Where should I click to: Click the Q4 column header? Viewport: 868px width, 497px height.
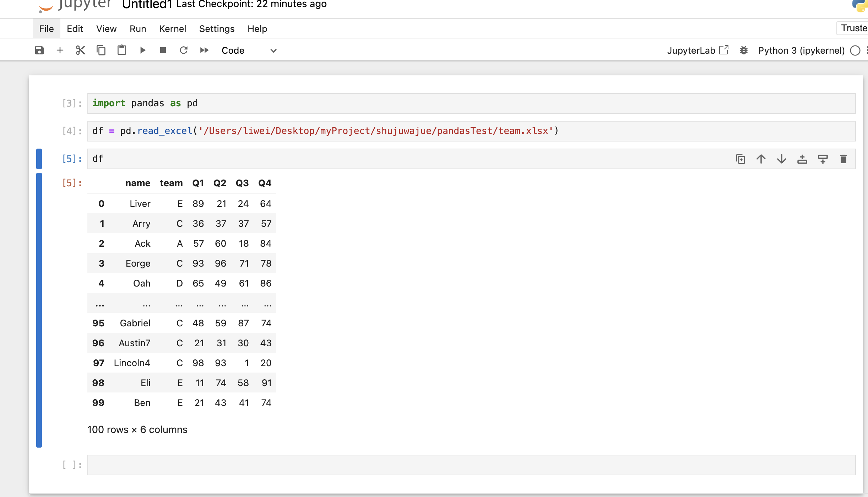(x=265, y=183)
